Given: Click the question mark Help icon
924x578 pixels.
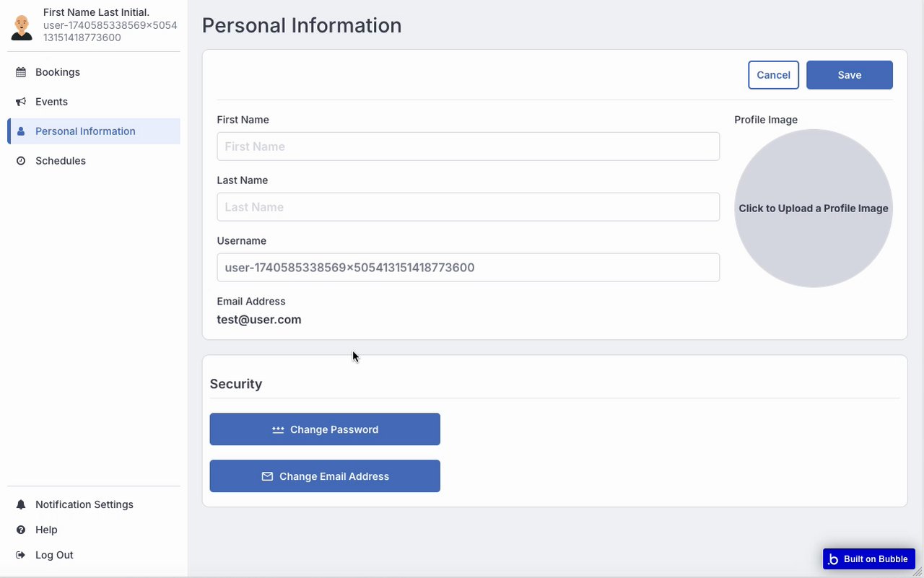Looking at the screenshot, I should (21, 530).
